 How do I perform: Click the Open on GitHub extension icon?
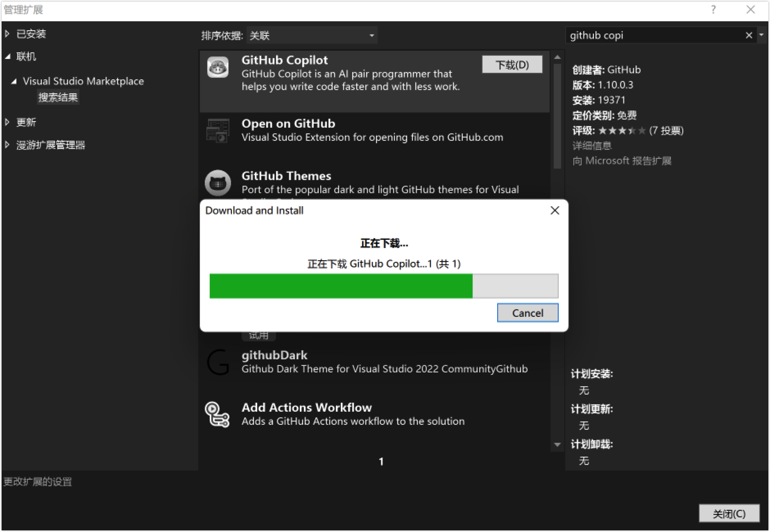pos(217,131)
